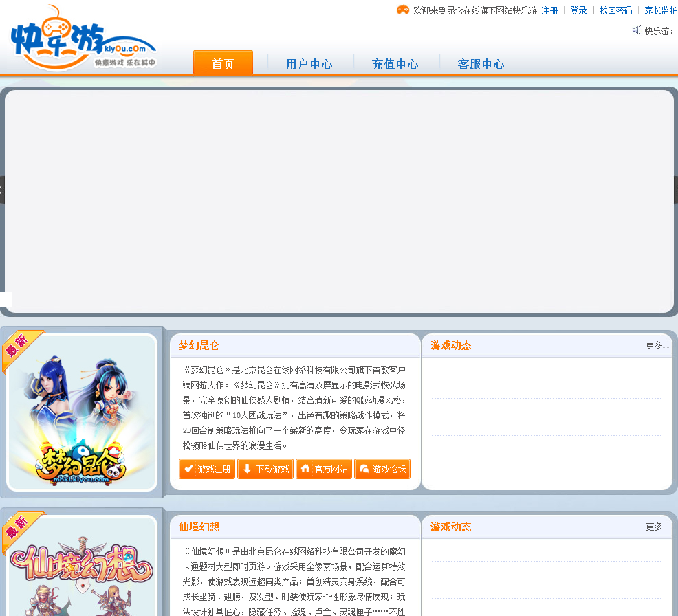This screenshot has width=678, height=616.
Task: Switch to 客服中心 tab
Action: point(481,64)
